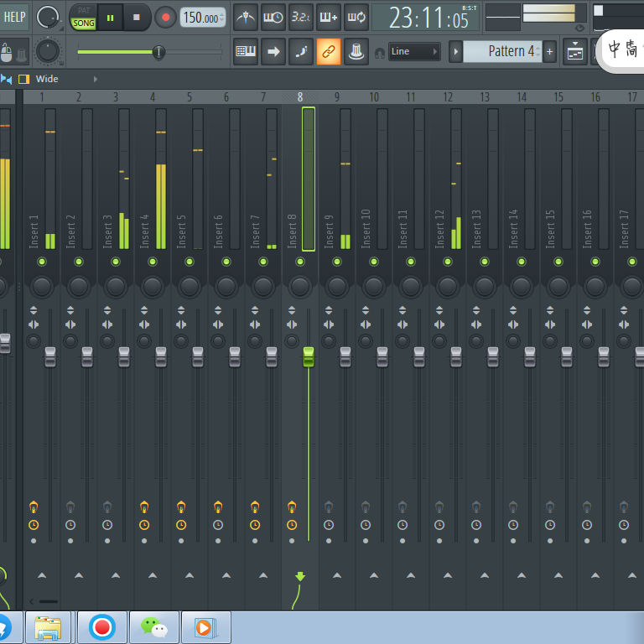The height and width of the screenshot is (644, 644).
Task: Mute Insert 12 with its green LED
Action: (448, 262)
